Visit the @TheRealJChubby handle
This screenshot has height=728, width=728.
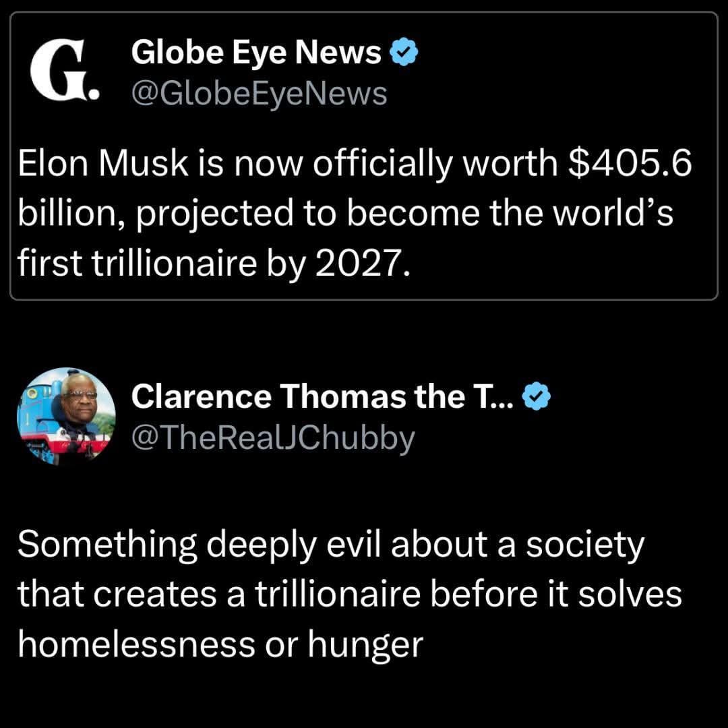click(273, 438)
